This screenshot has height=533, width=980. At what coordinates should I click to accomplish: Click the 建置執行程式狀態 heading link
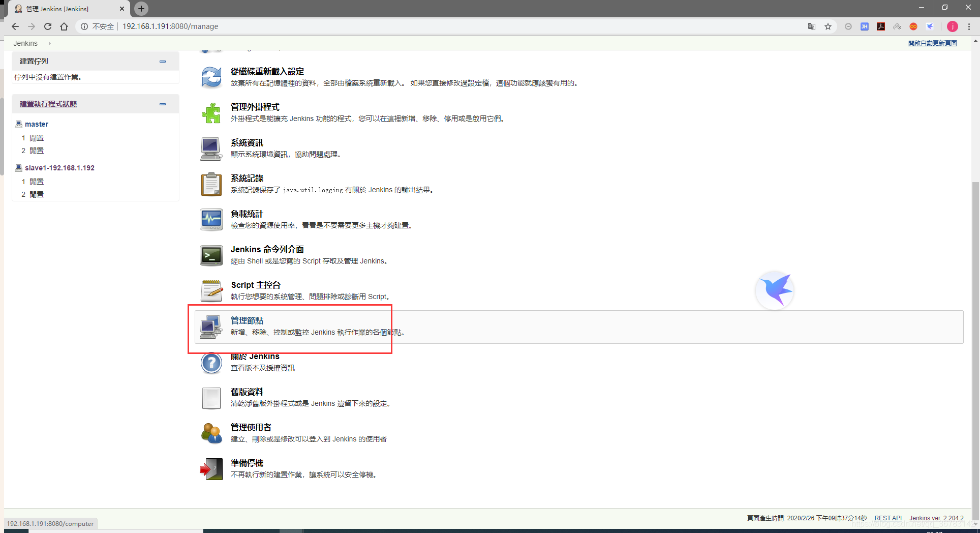[48, 104]
